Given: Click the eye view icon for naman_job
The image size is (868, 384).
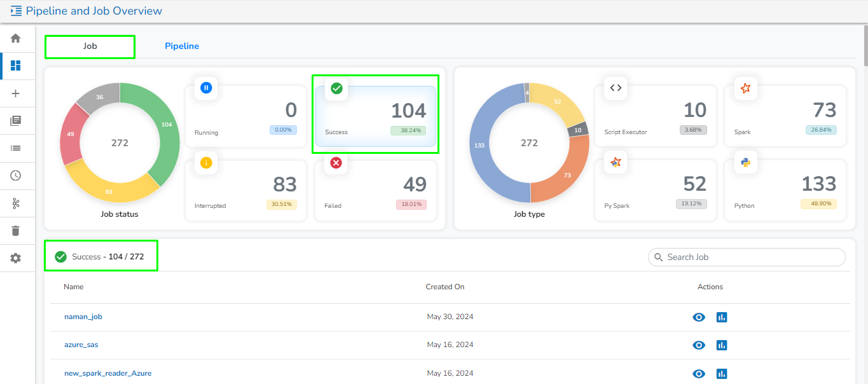Looking at the screenshot, I should [699, 317].
